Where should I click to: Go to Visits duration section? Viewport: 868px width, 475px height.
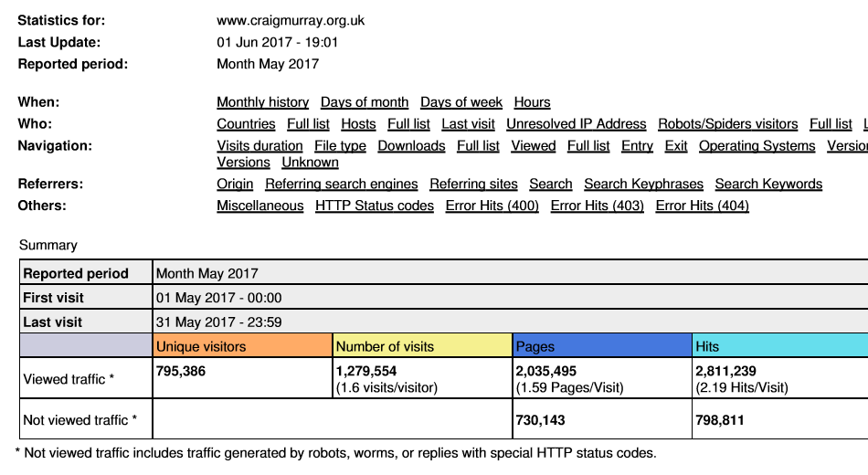coord(259,146)
